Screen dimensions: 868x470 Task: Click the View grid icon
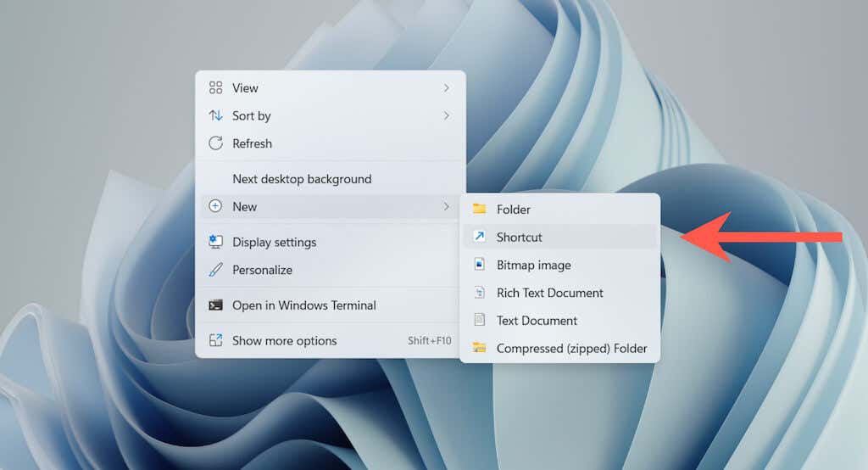tap(215, 87)
